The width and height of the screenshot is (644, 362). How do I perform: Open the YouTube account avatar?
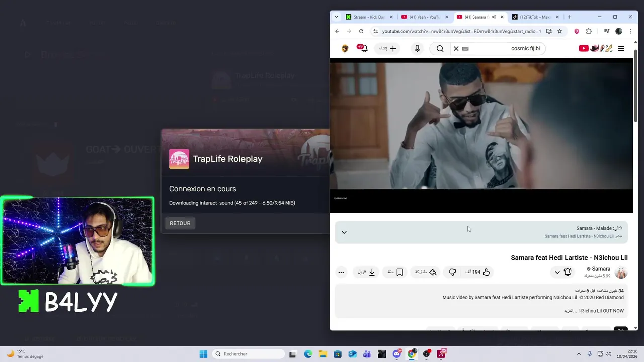(345, 48)
